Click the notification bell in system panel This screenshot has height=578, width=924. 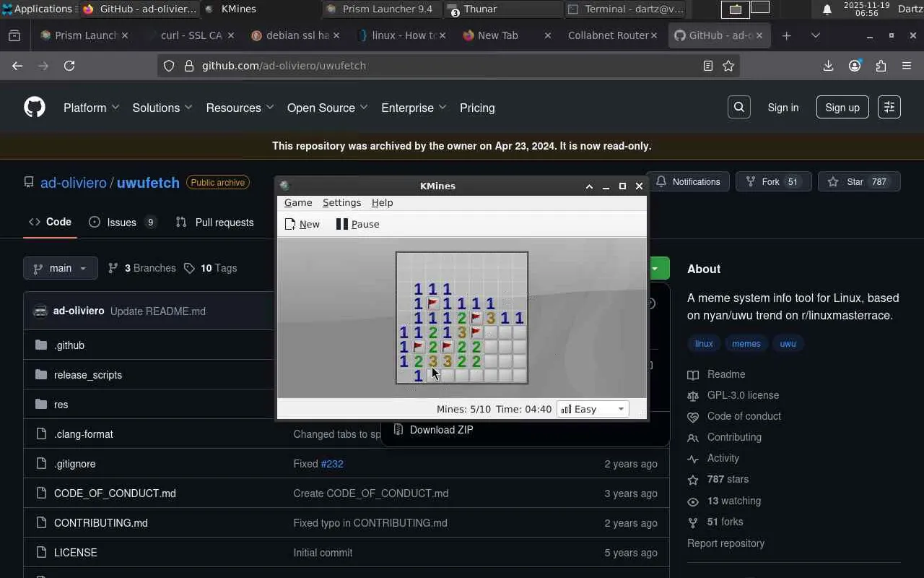pyautogui.click(x=827, y=9)
